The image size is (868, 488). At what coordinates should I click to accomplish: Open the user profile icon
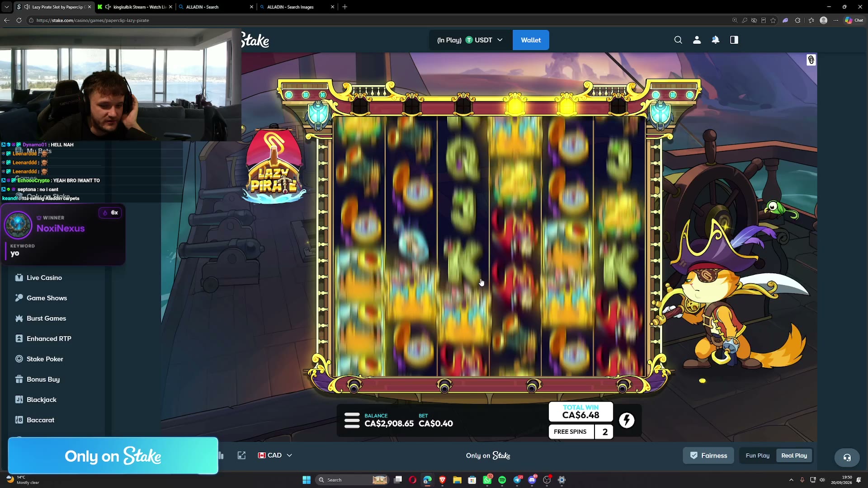(697, 40)
